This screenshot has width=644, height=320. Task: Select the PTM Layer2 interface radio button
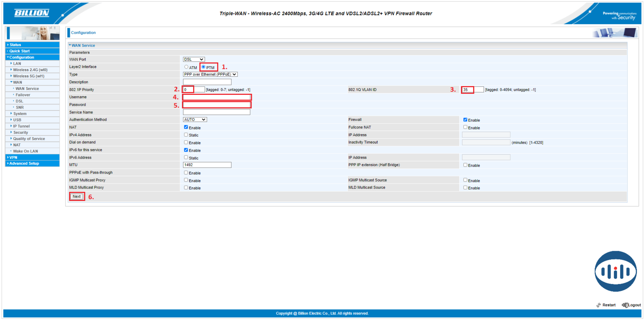tap(204, 67)
